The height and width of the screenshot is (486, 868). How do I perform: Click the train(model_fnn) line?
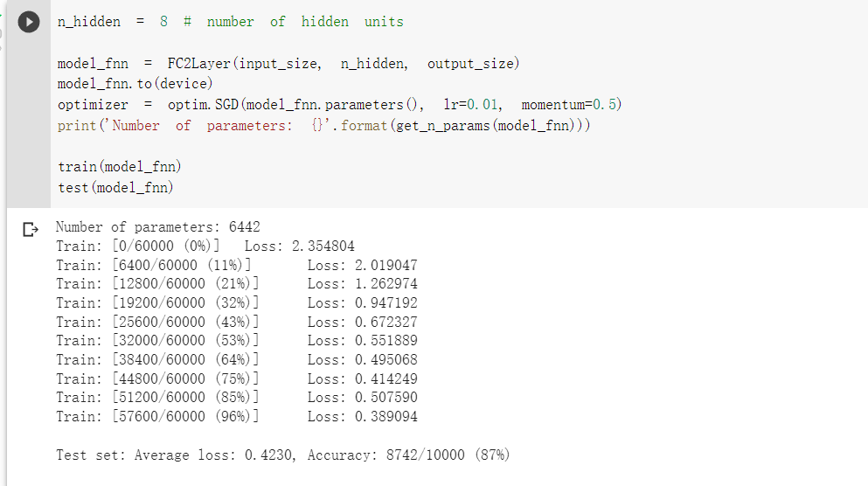tap(120, 167)
